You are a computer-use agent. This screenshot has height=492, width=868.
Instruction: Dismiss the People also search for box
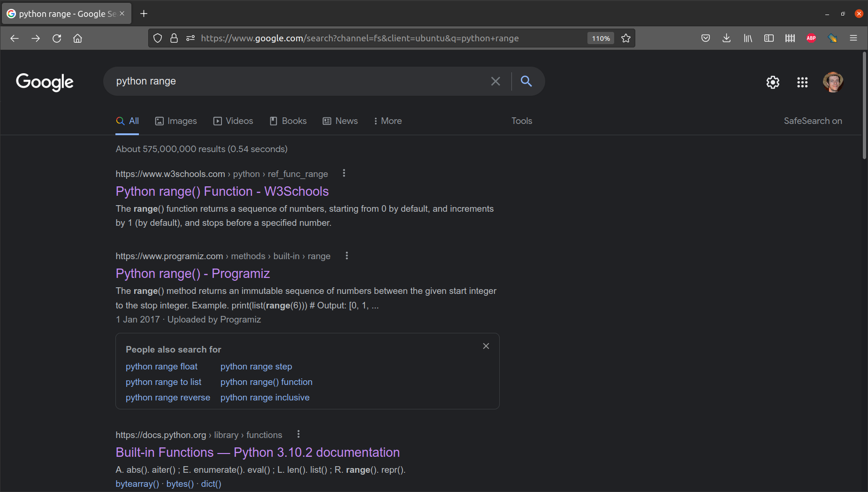486,346
